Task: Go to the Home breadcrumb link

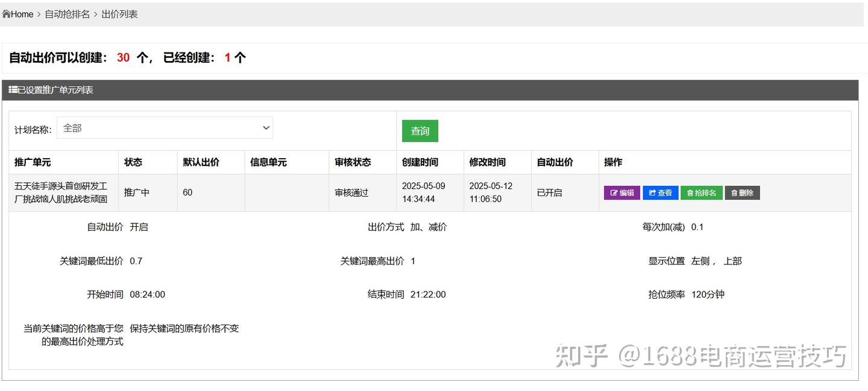Action: [22, 14]
